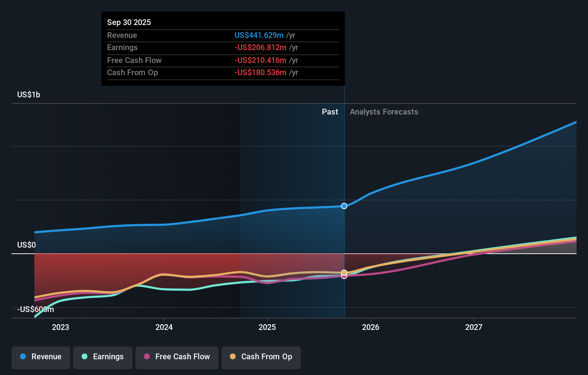Click the Cash From Op legend button
The image size is (588, 375).
click(261, 357)
